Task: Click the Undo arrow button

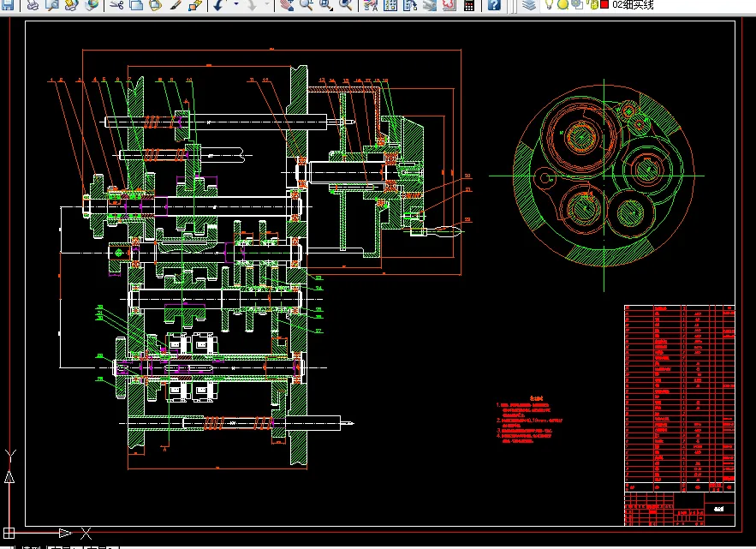Action: tap(217, 5)
